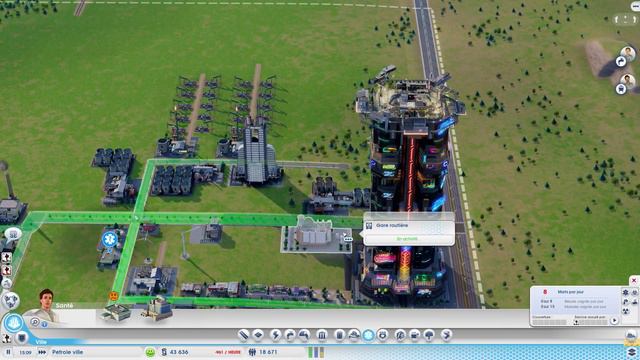Open the Roads build menu

pyautogui.click(x=243, y=335)
